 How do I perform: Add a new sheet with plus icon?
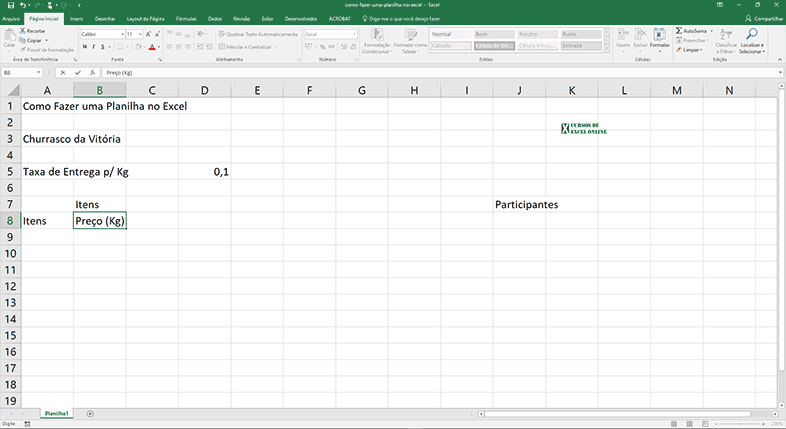click(x=90, y=413)
